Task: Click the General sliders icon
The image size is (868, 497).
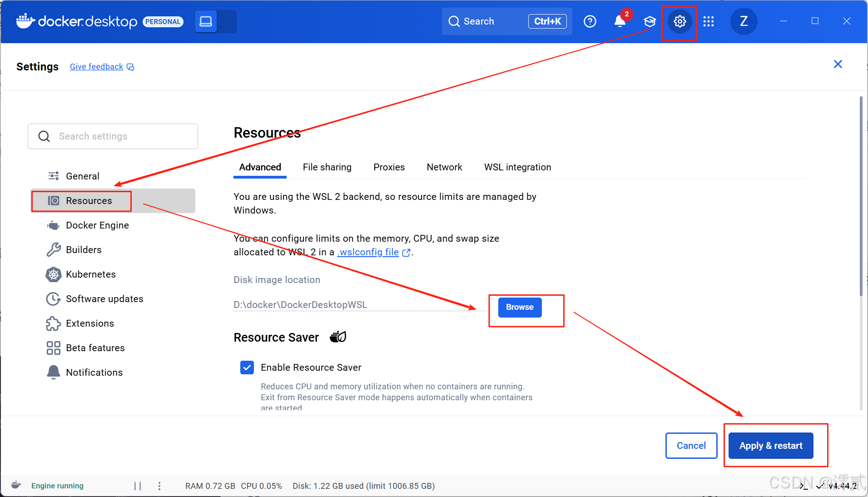Action: click(x=54, y=176)
